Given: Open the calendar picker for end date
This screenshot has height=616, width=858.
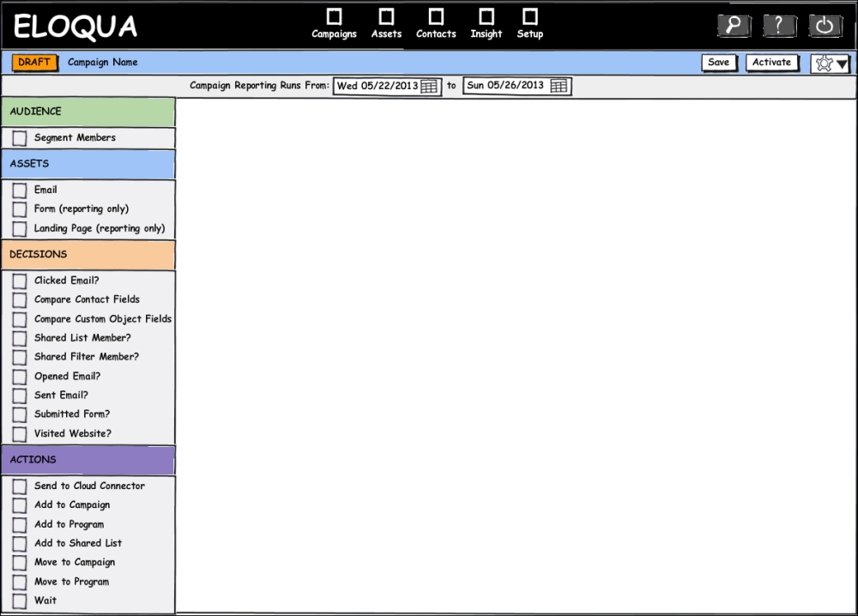Looking at the screenshot, I should [x=559, y=86].
